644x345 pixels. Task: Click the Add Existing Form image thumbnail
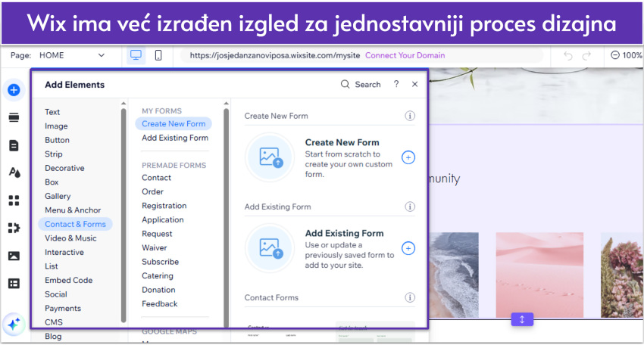(270, 248)
